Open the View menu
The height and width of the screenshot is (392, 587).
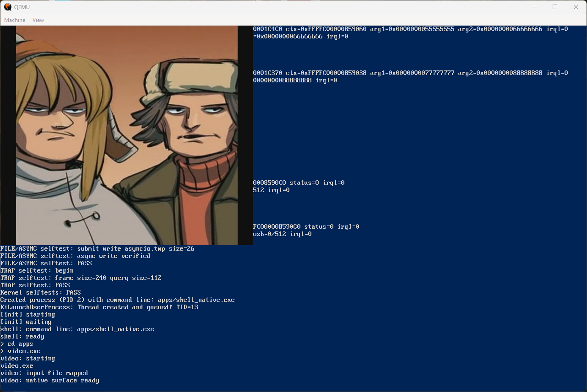coord(38,20)
